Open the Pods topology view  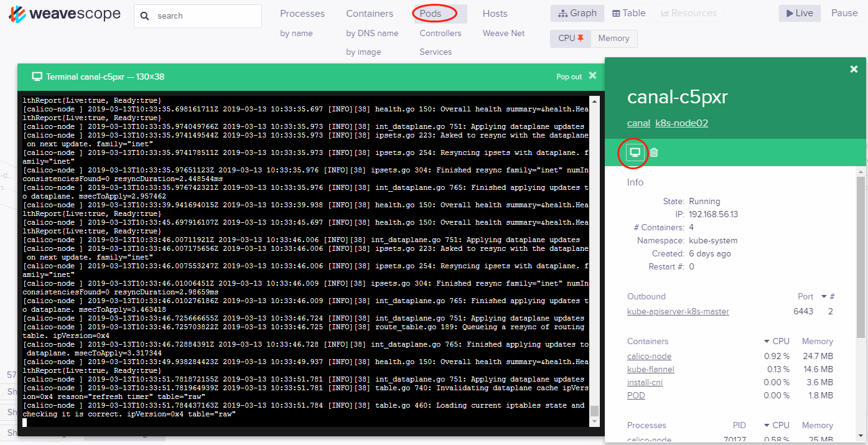coord(431,14)
